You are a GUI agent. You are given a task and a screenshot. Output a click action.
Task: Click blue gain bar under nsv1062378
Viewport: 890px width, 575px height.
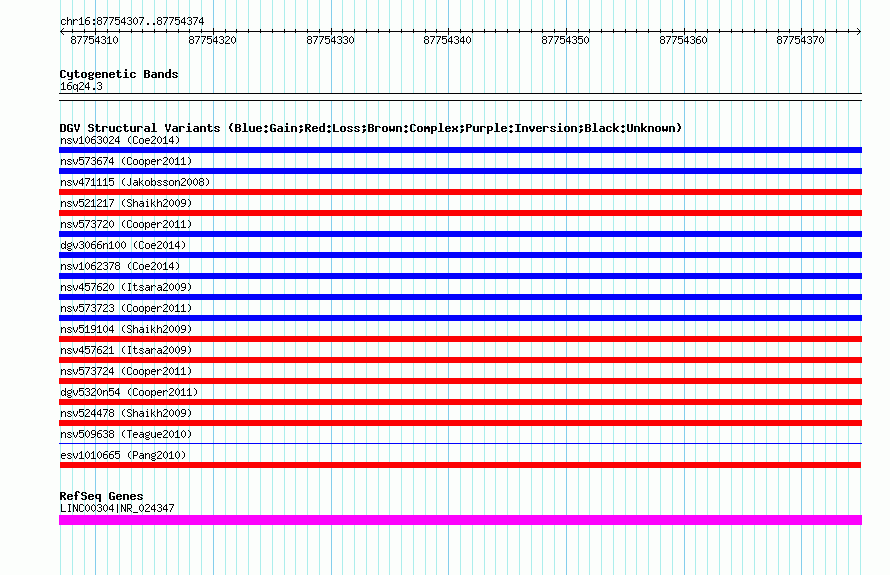tap(460, 276)
